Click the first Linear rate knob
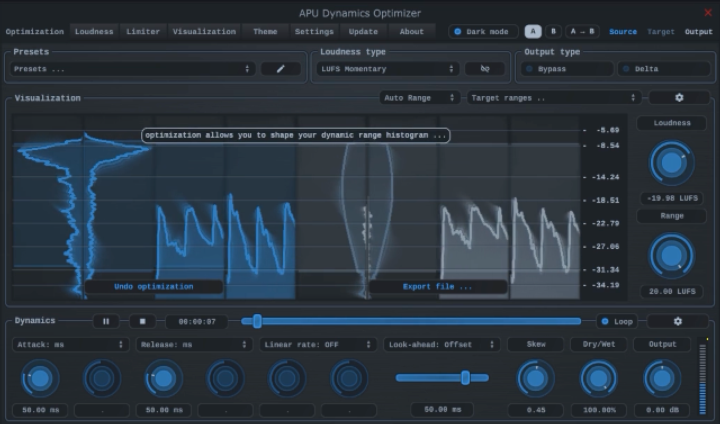 (287, 379)
